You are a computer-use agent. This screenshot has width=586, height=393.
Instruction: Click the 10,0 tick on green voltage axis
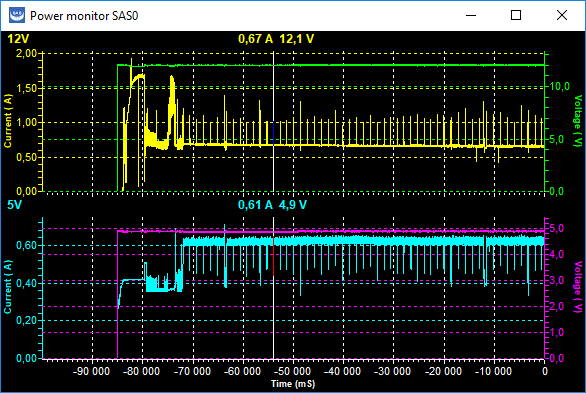pyautogui.click(x=559, y=87)
